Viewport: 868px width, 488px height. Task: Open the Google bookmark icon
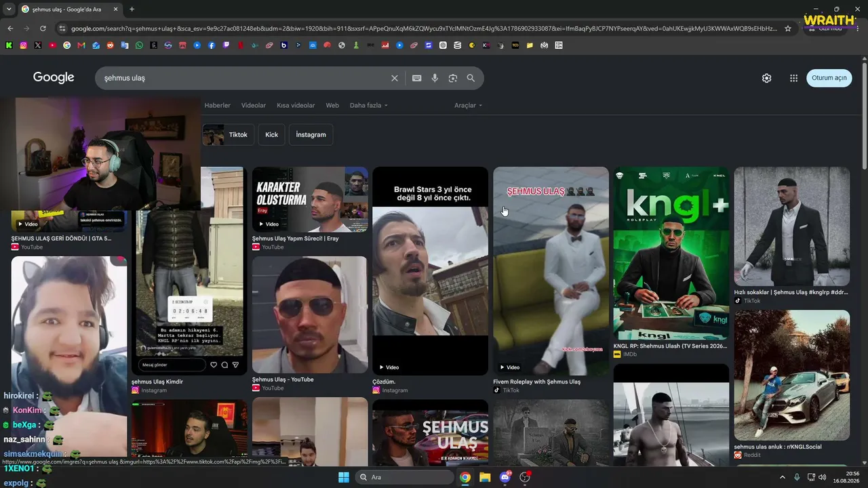click(66, 45)
